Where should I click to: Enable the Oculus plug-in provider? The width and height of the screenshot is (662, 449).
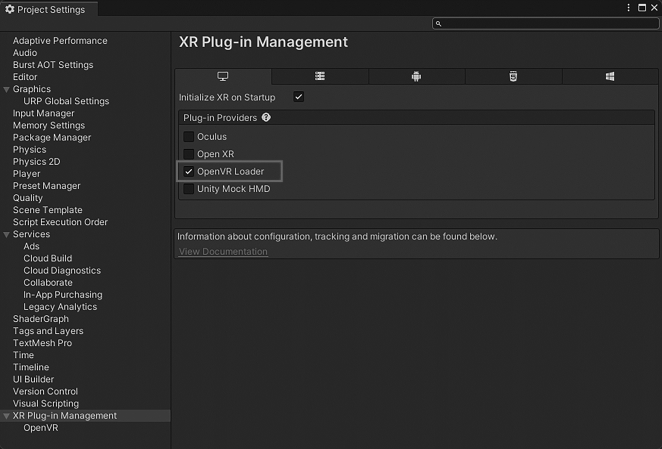tap(189, 136)
